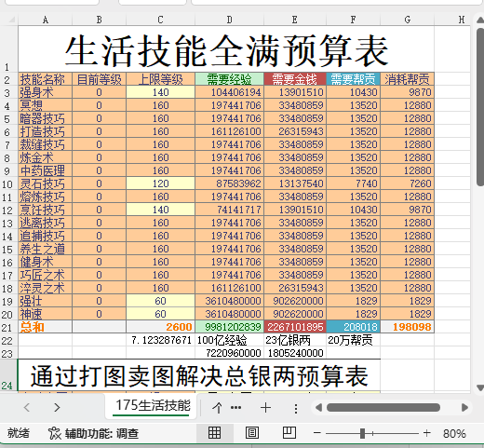484x448 pixels.
Task: Open sheet tab options three-dot menu
Action: pos(296,408)
